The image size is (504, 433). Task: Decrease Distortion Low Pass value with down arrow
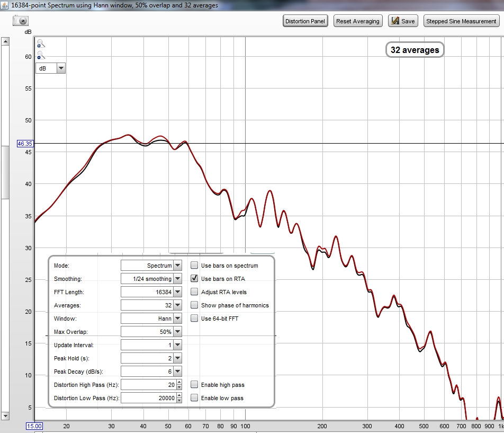click(179, 401)
